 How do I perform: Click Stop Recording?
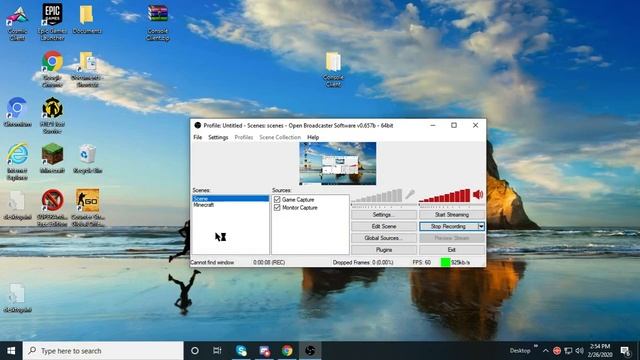click(x=448, y=226)
